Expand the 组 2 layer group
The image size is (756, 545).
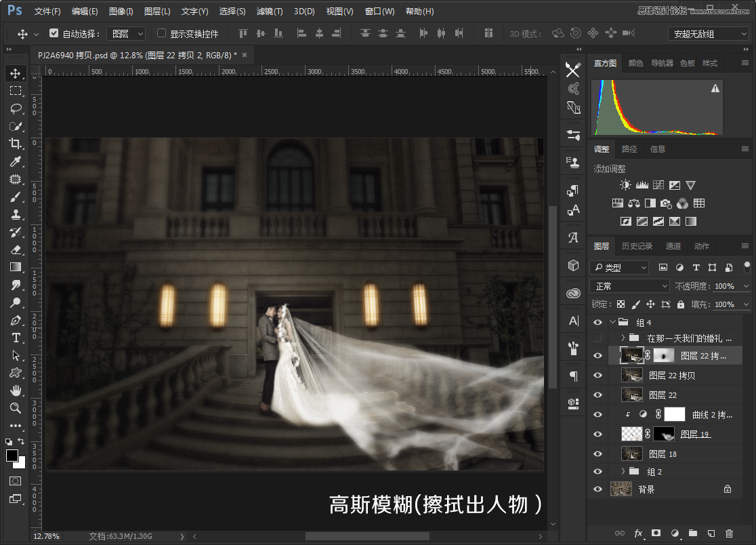click(x=622, y=471)
